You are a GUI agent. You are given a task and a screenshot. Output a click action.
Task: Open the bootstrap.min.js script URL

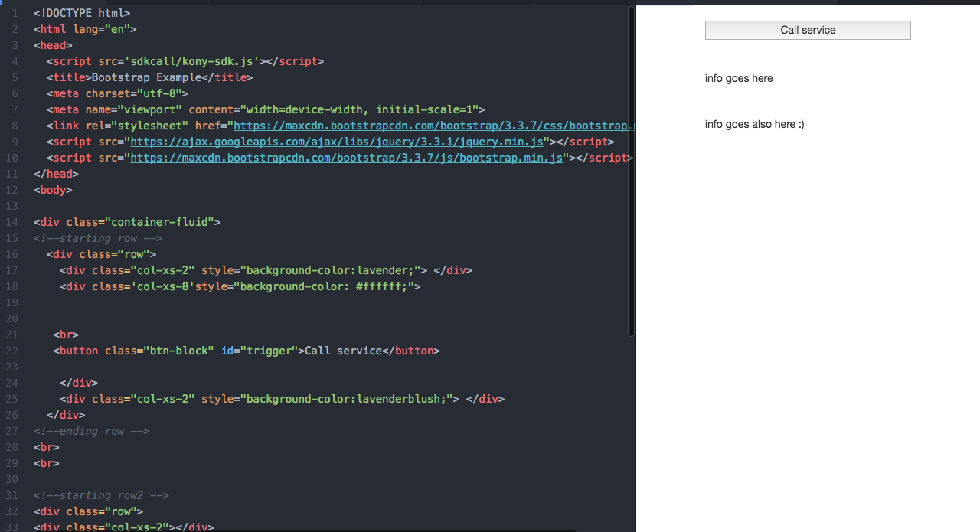(x=346, y=158)
